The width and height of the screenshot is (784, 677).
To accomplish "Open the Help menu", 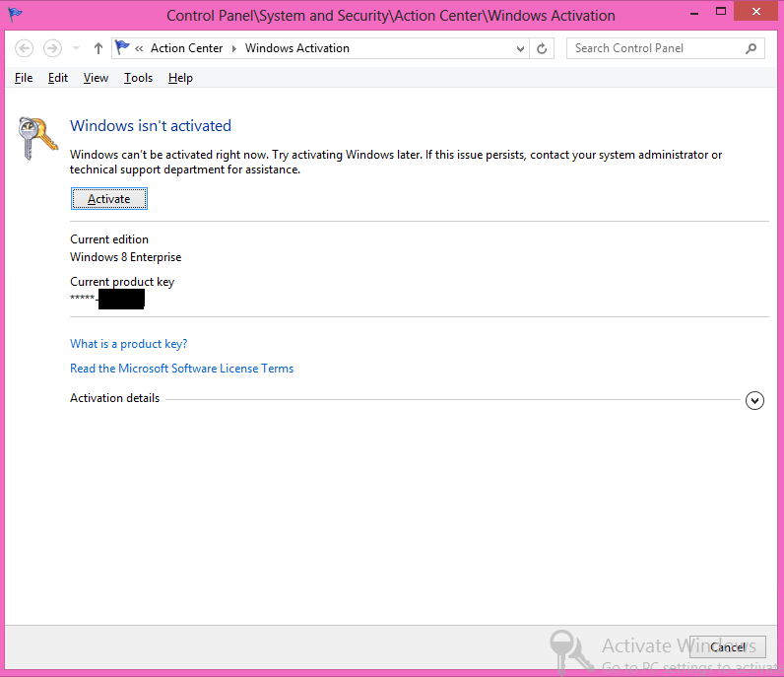I will 180,78.
